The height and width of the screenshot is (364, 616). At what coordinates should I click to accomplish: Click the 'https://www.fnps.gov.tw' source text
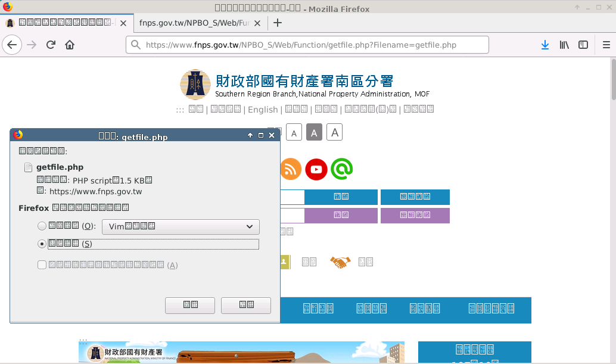tap(95, 192)
